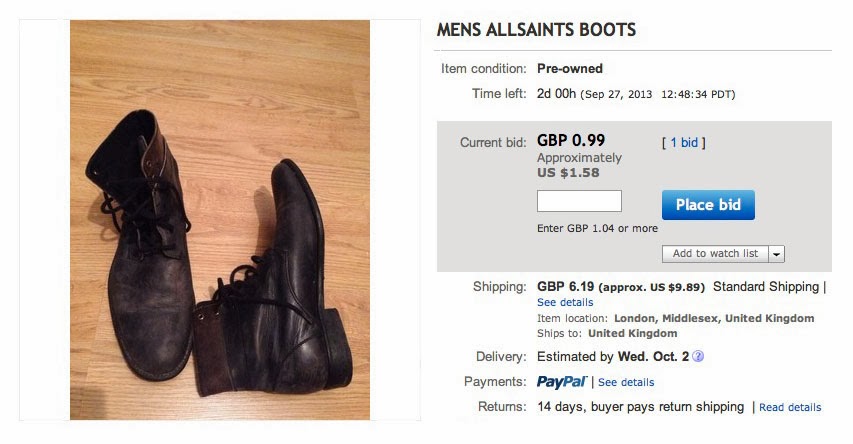View shipping See details link
The width and height of the screenshot is (853, 444).
click(x=565, y=302)
